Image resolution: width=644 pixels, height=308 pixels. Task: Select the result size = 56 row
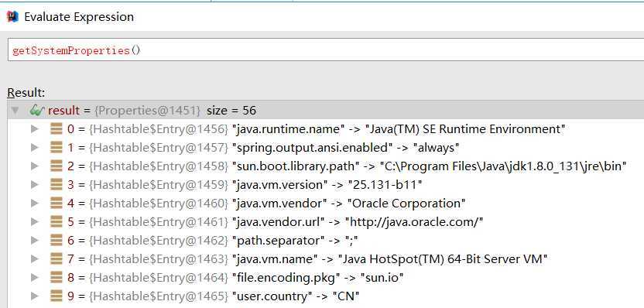326,110
